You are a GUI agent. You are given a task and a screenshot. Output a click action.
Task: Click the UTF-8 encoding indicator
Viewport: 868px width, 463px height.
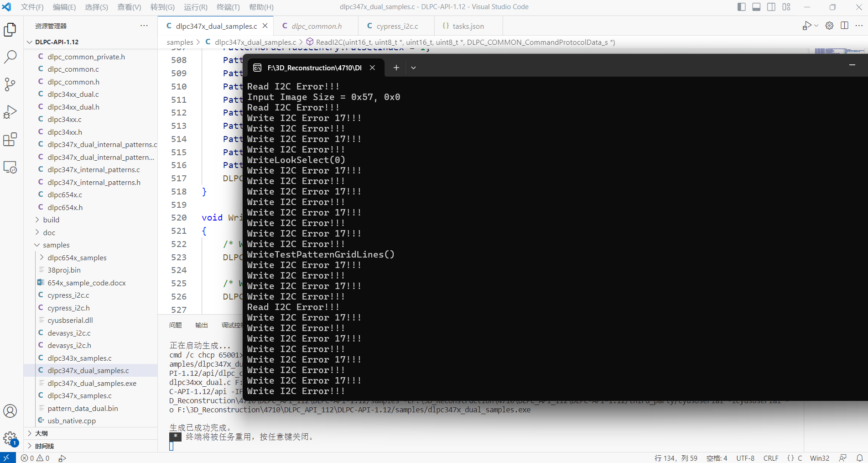pos(745,458)
